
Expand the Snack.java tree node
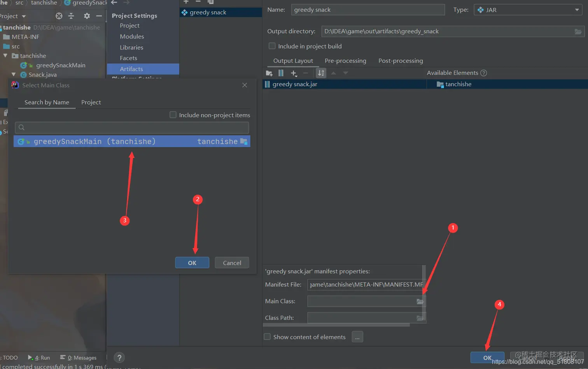coord(14,74)
